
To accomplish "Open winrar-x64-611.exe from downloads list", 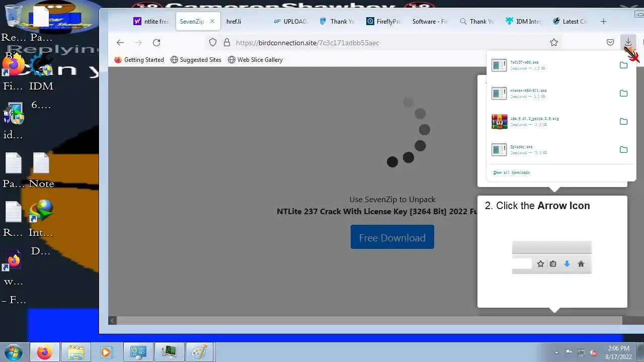I will [551, 94].
